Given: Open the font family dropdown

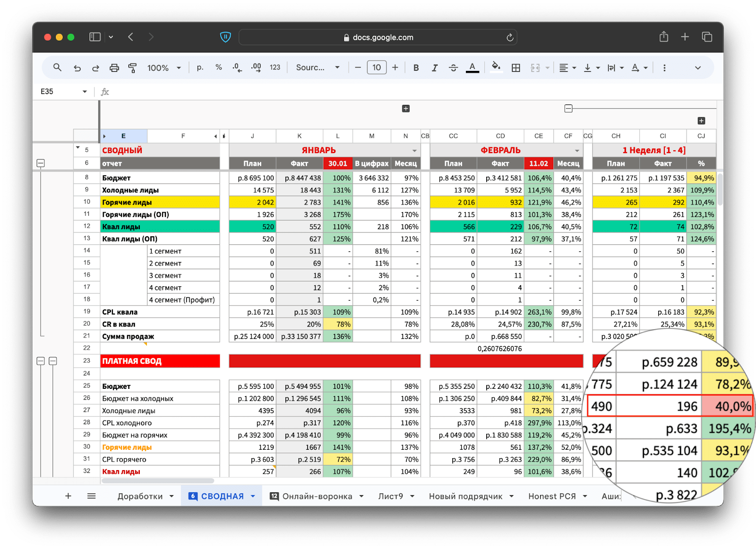Looking at the screenshot, I should pos(318,68).
